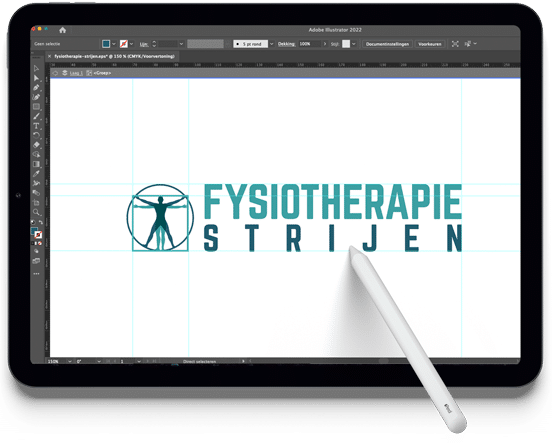Screen dimensions: 552x443
Task: Click the Direct selecteren status text
Action: coord(199,362)
